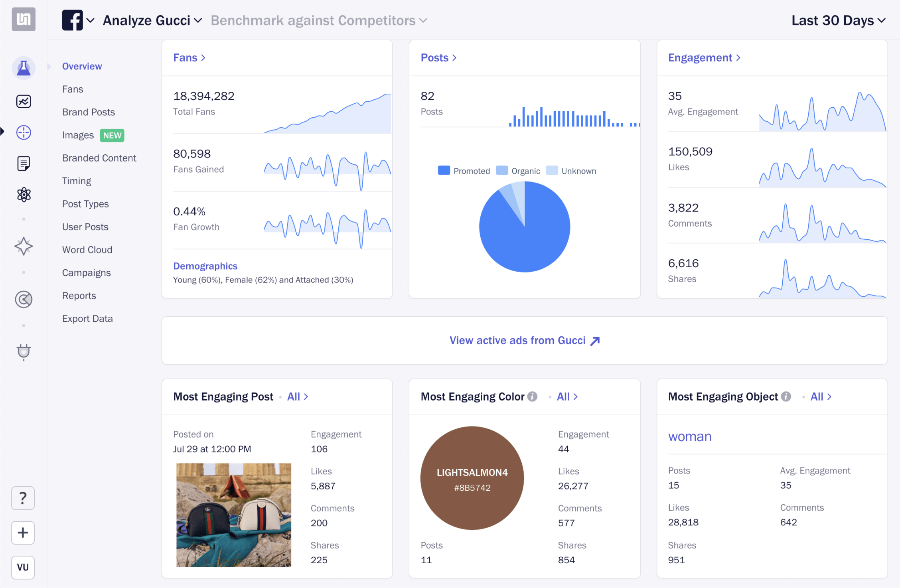
Task: Select the Brand Posts menu item
Action: pos(87,112)
